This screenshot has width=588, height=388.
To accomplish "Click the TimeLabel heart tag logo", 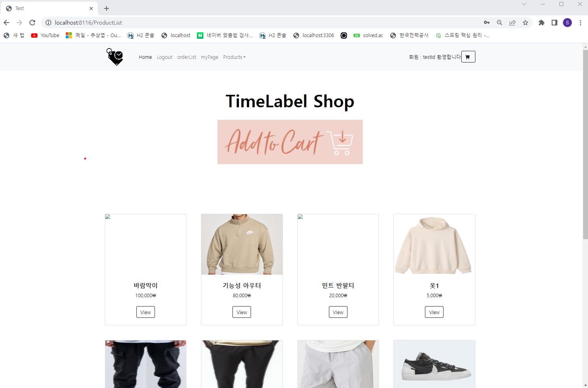I will click(x=115, y=57).
